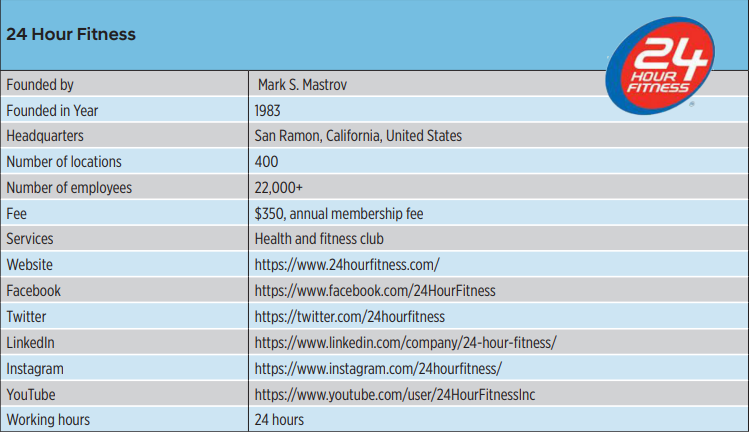Open the Instagram 24hourfitness link
The width and height of the screenshot is (749, 432).
tap(378, 368)
